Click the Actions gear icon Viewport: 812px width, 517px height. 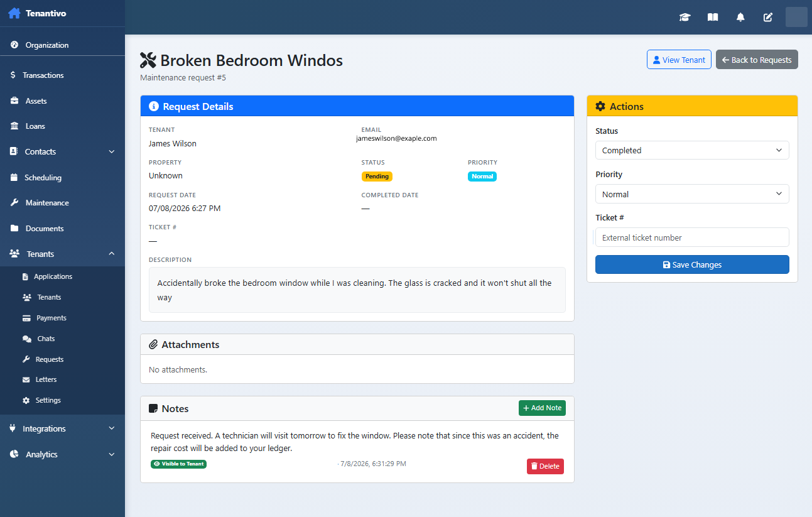click(600, 106)
